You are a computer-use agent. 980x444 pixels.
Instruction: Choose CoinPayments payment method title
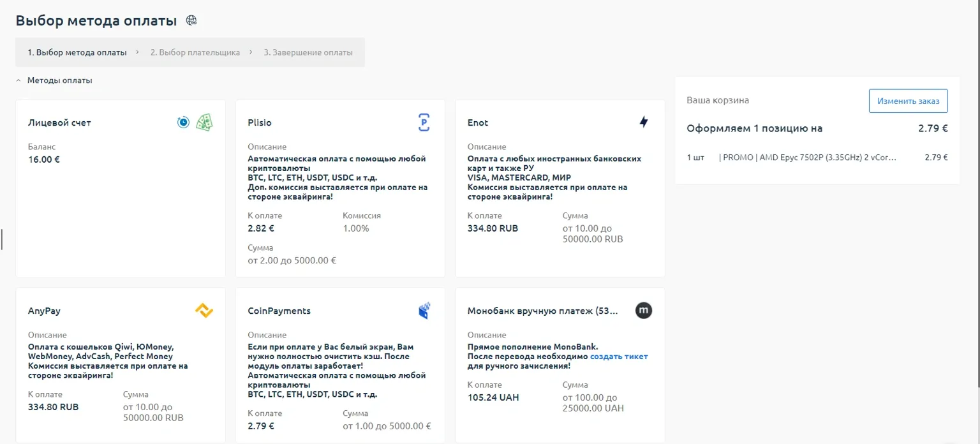click(279, 311)
